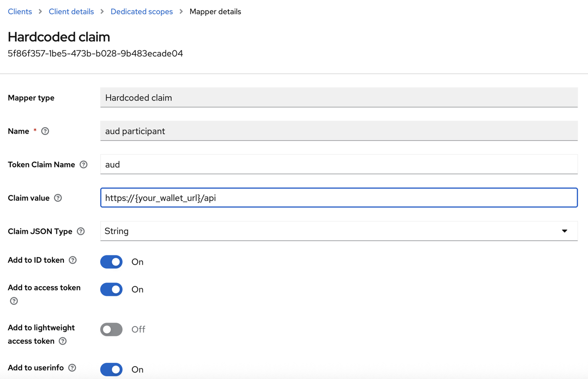
Task: Click help icon under Add to access token
Action: 14,301
